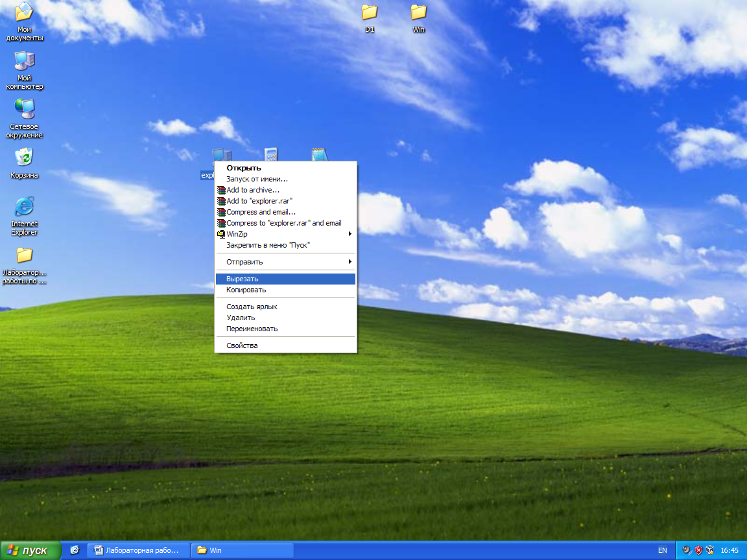Choose Свойства in the context menu
Image resolution: width=747 pixels, height=560 pixels.
click(285, 345)
